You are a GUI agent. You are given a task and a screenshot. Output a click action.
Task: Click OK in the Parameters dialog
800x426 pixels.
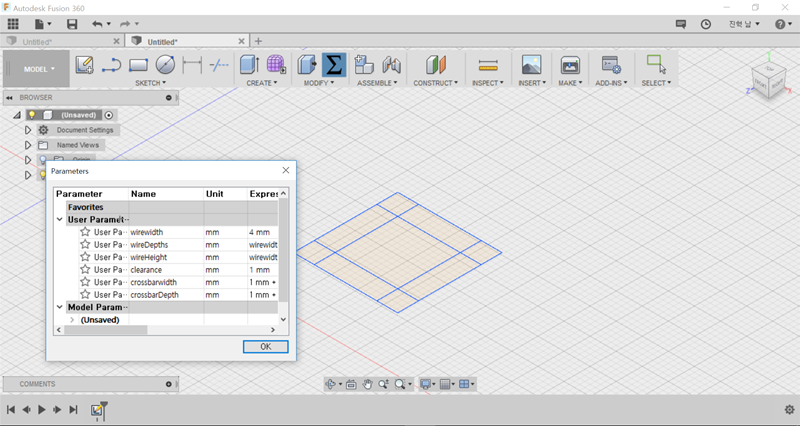[265, 346]
